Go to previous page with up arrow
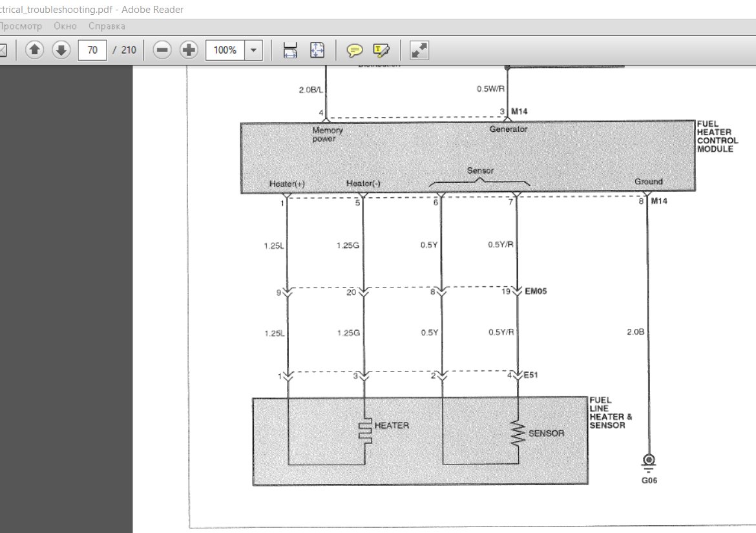 34,50
